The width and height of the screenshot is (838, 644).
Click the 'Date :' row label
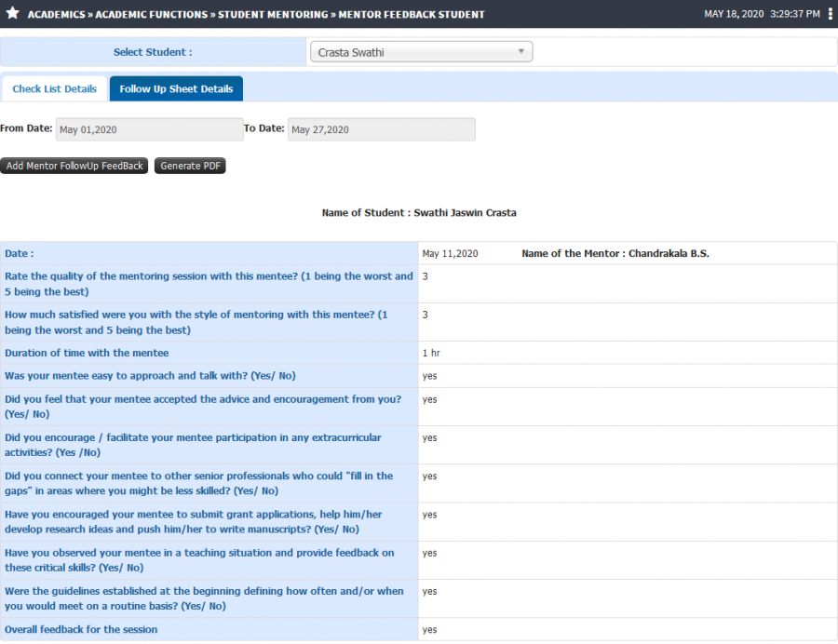tap(20, 253)
